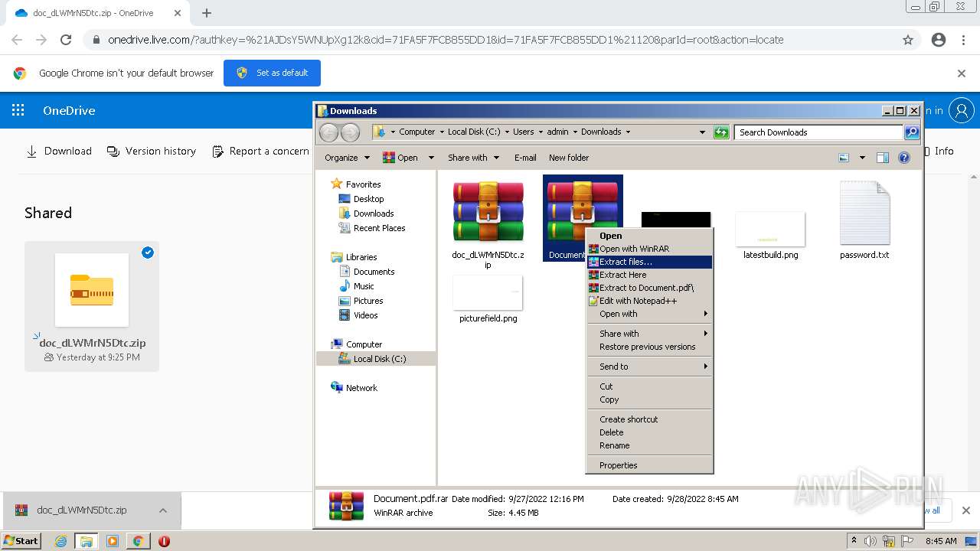Choose Extract to Document.pdf\ entry
Viewport: 980px width, 551px height.
649,288
